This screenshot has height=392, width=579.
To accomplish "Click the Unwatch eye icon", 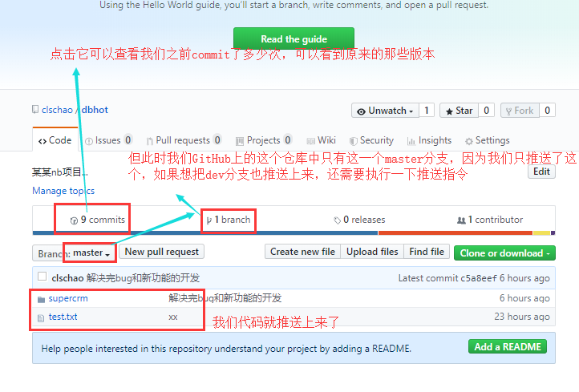I will 361,111.
